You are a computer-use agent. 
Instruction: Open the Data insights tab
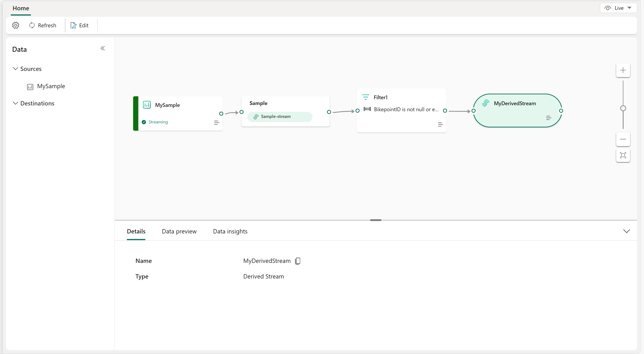pos(230,231)
